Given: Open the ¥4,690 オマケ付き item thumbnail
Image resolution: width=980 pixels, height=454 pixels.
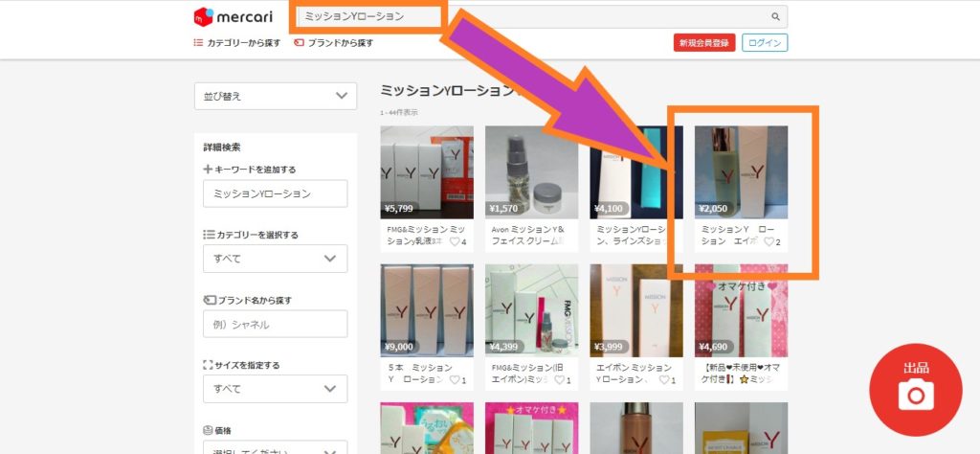Looking at the screenshot, I should point(742,310).
